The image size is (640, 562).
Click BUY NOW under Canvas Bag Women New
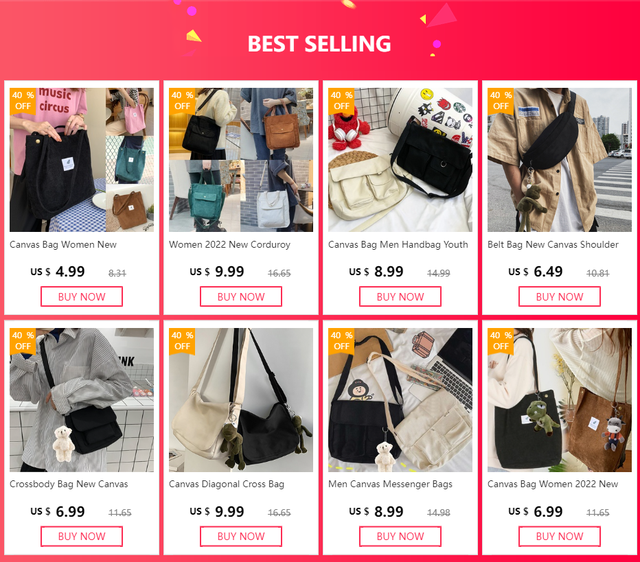[x=82, y=297]
